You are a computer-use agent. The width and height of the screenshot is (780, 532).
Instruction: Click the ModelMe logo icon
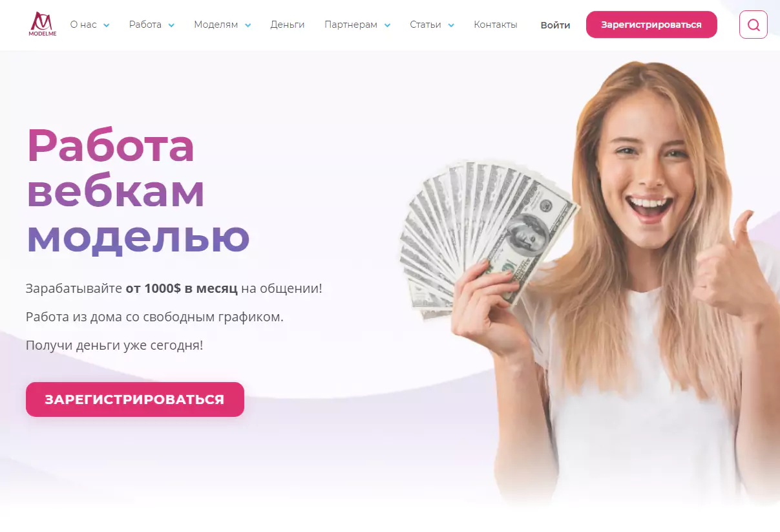click(x=43, y=24)
